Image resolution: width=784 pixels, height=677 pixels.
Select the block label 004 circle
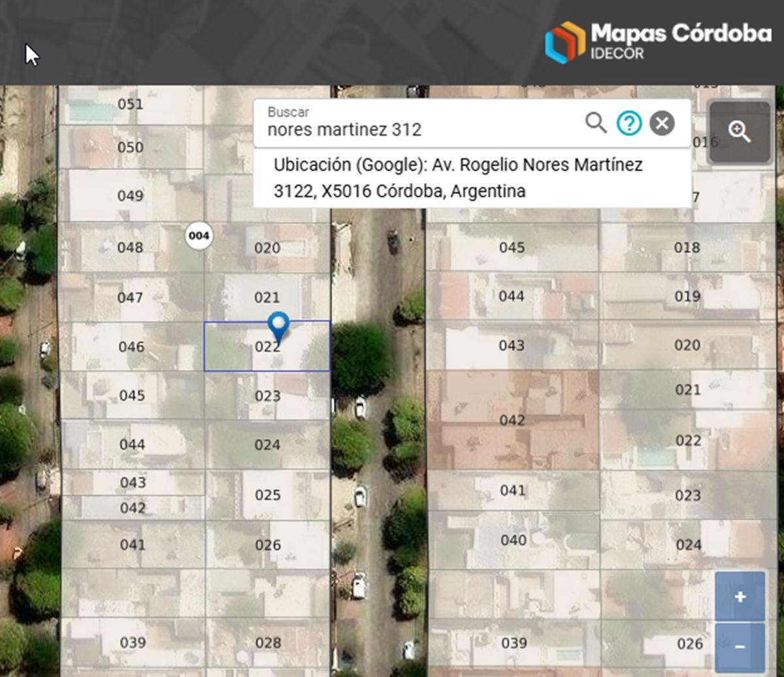[x=199, y=235]
